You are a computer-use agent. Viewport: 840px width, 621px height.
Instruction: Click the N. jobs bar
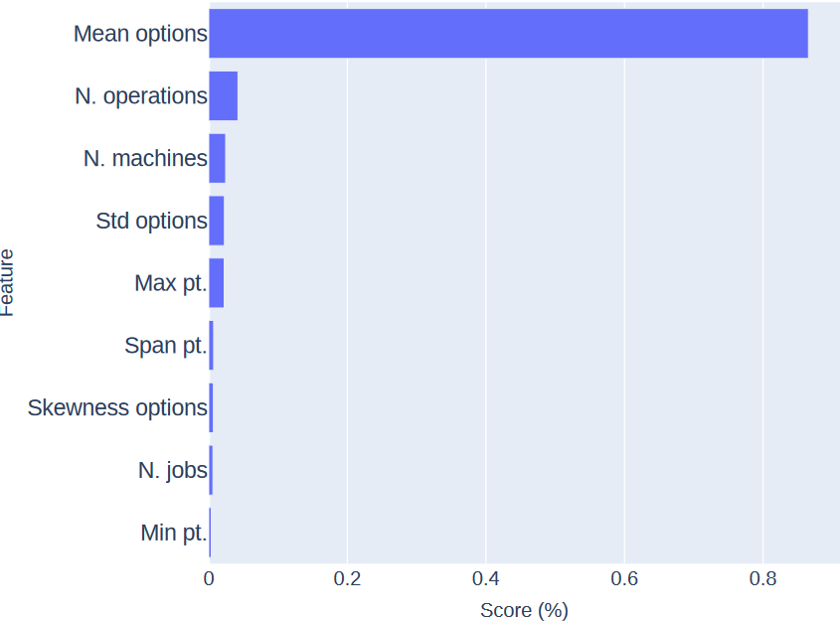coord(211,470)
